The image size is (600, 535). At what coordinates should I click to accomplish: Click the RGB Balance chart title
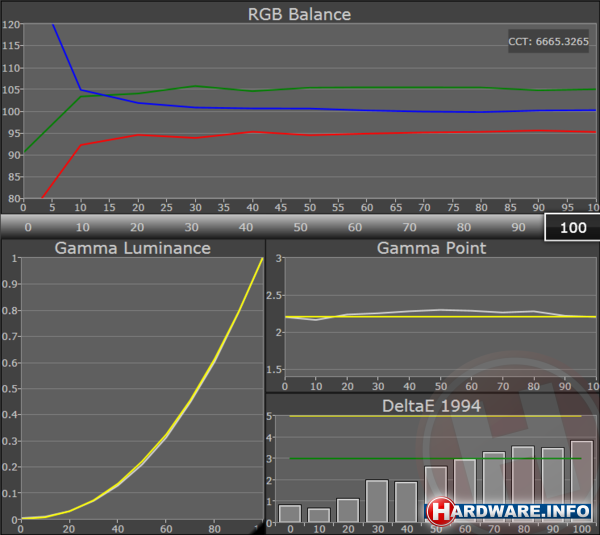[299, 14]
